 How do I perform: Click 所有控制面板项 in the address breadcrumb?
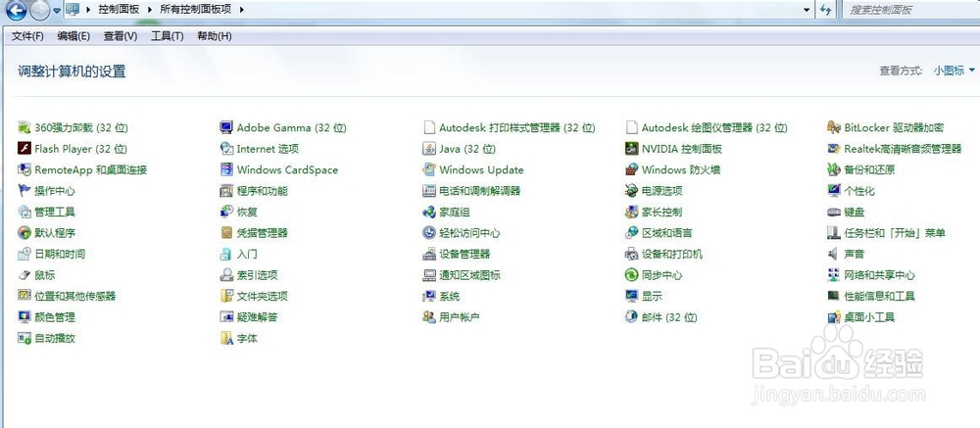(x=194, y=10)
